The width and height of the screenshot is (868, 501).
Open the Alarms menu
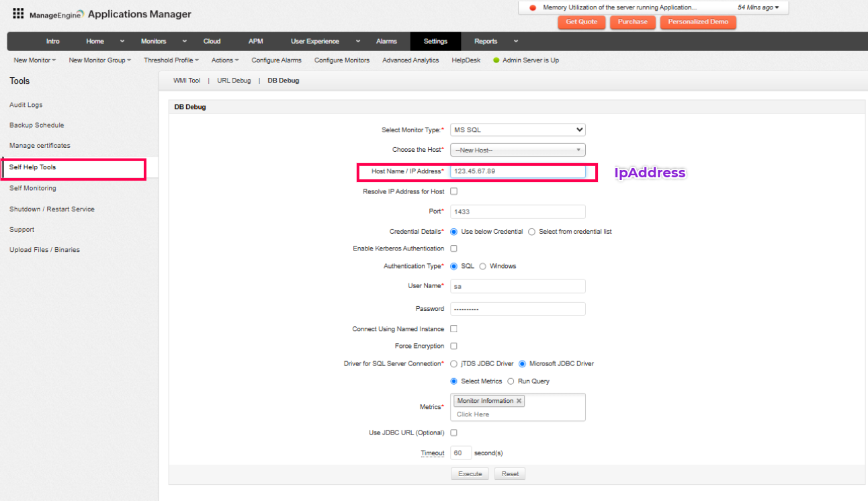[x=386, y=42]
